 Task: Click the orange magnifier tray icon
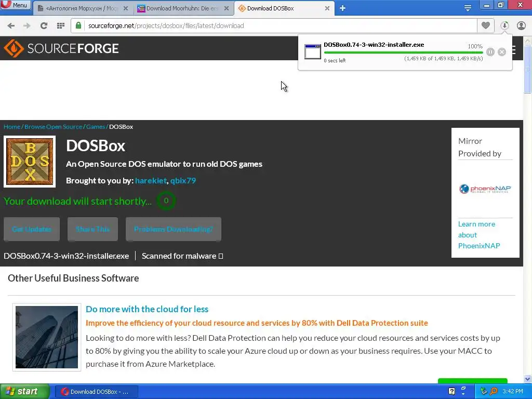[494, 391]
